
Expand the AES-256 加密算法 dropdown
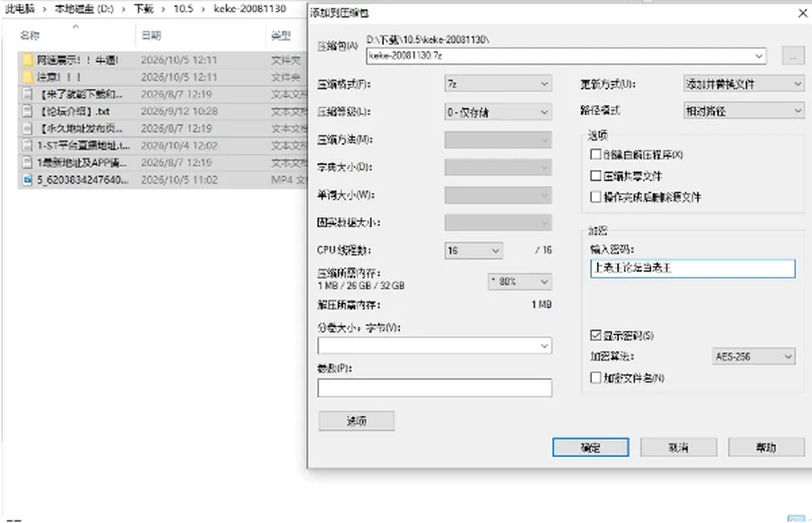754,356
